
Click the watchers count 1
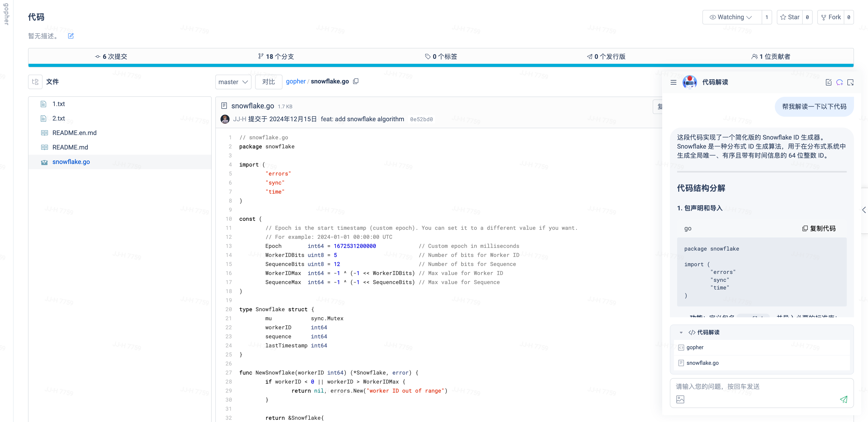[x=767, y=17]
